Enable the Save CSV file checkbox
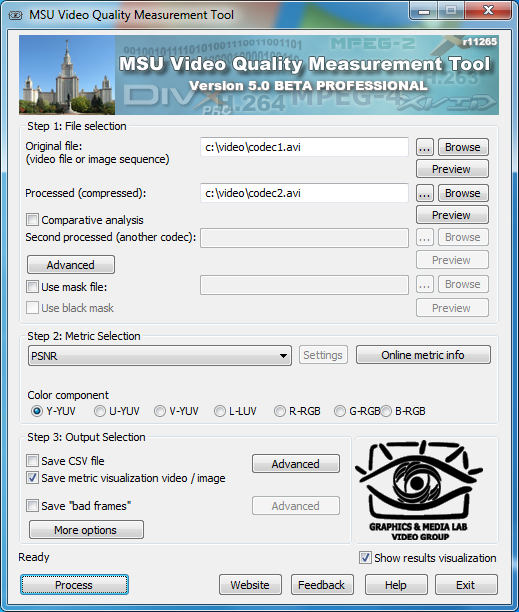The image size is (519, 612). coord(32,461)
